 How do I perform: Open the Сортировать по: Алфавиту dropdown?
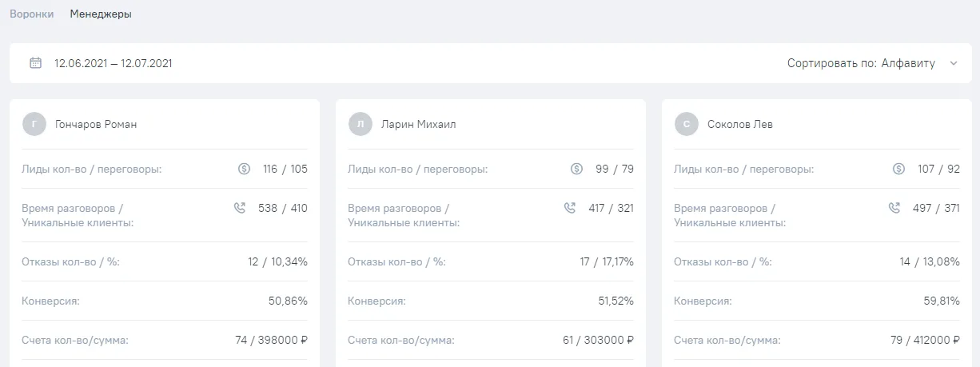[x=872, y=63]
